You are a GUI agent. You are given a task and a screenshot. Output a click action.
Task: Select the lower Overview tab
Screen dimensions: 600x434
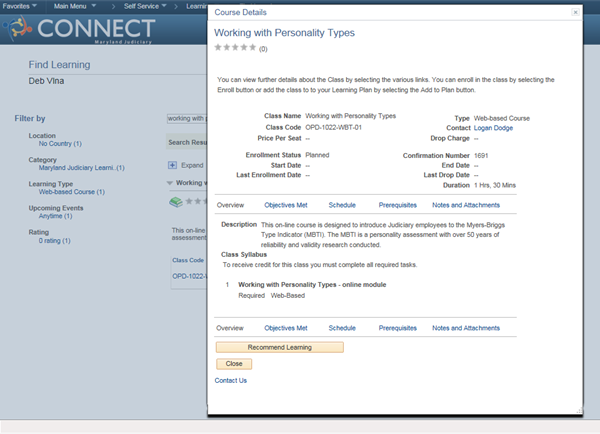[x=230, y=328]
